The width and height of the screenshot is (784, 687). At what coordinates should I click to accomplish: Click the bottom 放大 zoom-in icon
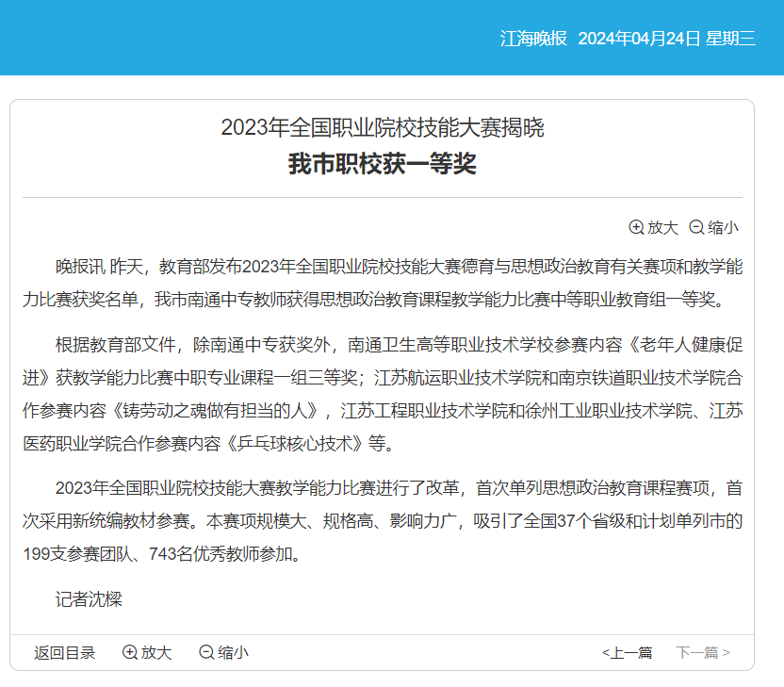130,652
